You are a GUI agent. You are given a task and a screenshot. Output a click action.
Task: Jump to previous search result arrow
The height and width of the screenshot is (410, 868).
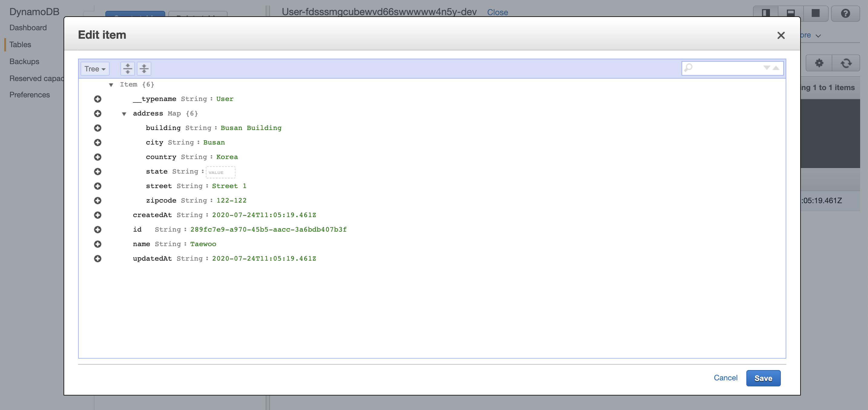tap(776, 68)
